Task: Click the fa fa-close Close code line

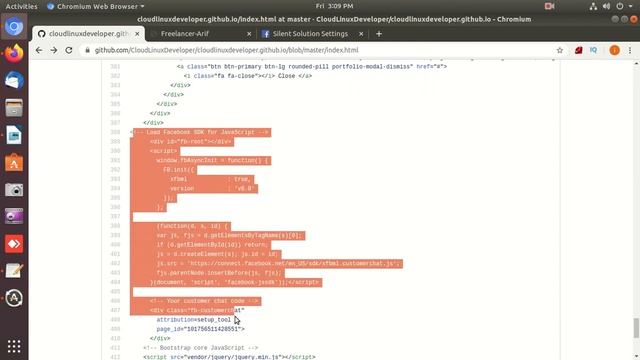Action: pyautogui.click(x=248, y=76)
